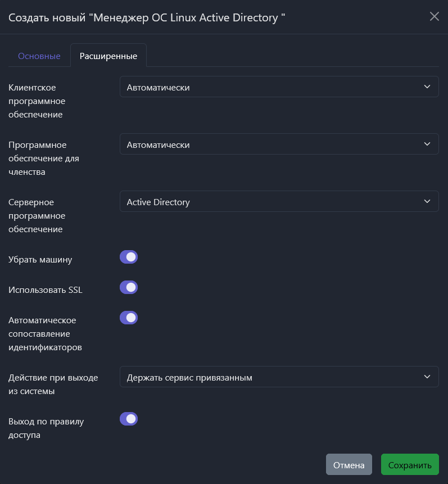Close the create manager dialog with X
Viewport: 448px width, 484px height.
pyautogui.click(x=434, y=16)
